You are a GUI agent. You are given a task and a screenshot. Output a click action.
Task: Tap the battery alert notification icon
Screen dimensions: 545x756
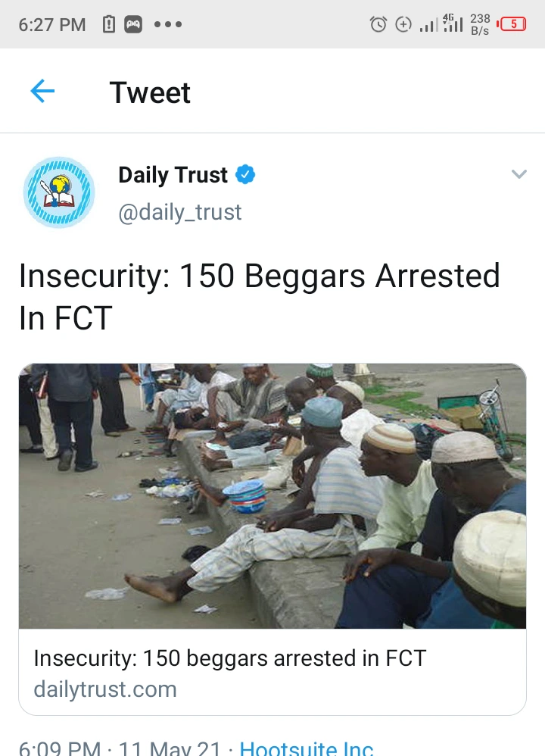[109, 24]
